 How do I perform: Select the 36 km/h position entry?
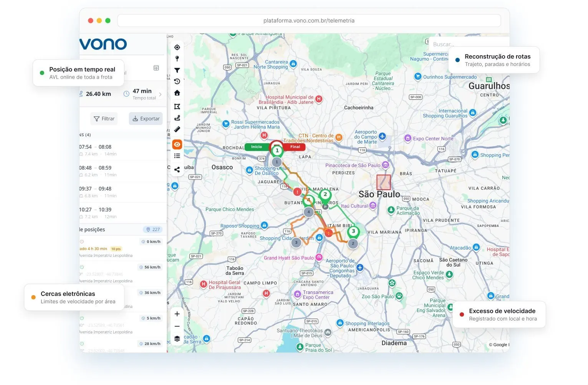tap(123, 299)
